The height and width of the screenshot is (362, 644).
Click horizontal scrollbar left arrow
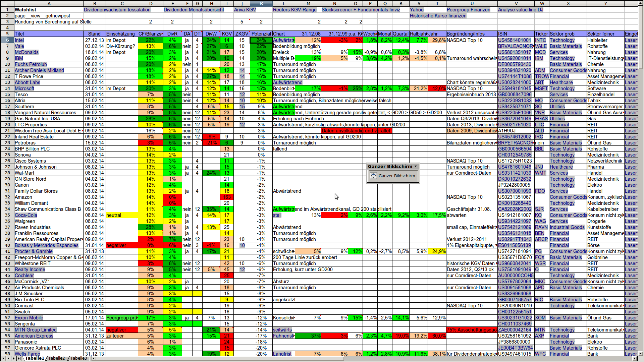pos(94,358)
